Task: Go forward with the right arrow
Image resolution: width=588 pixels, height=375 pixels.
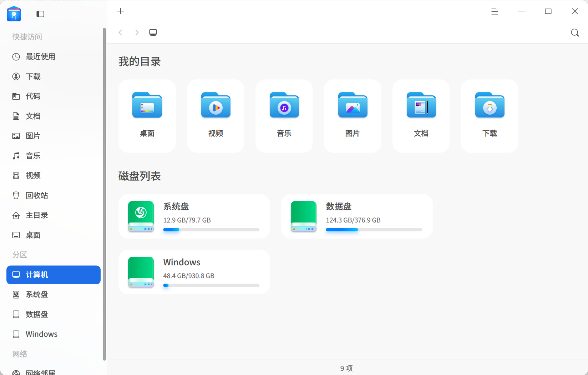Action: coord(137,32)
